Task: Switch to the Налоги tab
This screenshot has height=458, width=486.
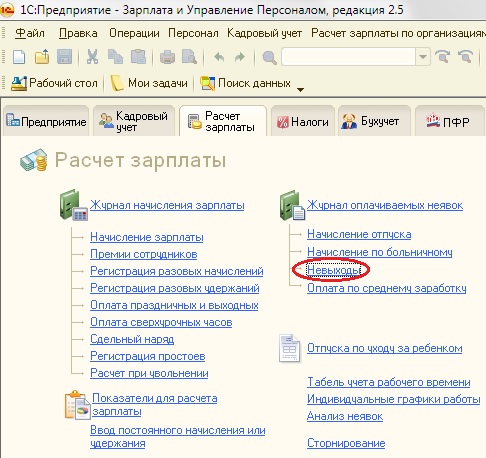Action: pyautogui.click(x=303, y=122)
